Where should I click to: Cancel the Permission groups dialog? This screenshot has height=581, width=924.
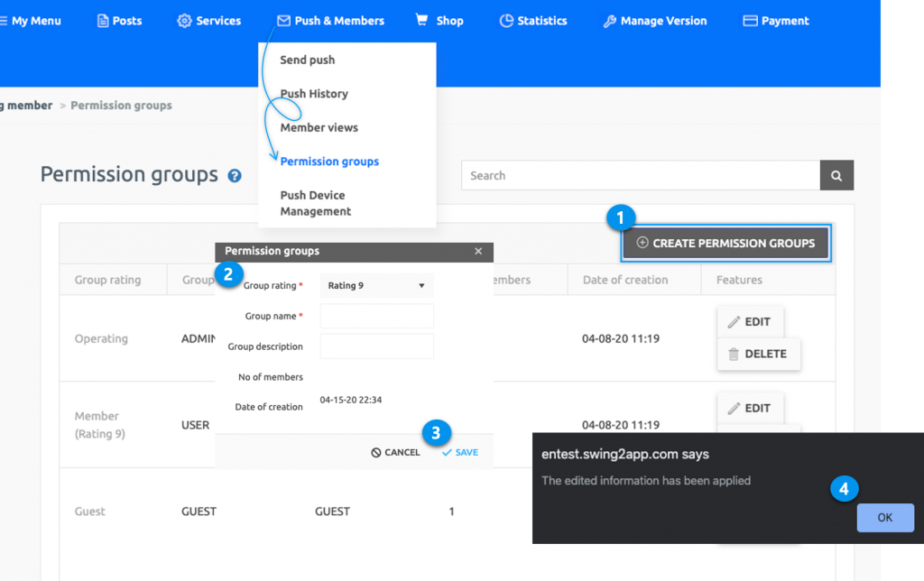click(x=395, y=452)
